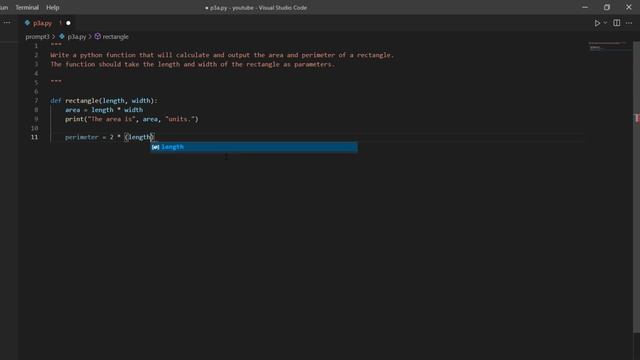
Task: Click line number 11 in gutter
Action: pyautogui.click(x=34, y=137)
